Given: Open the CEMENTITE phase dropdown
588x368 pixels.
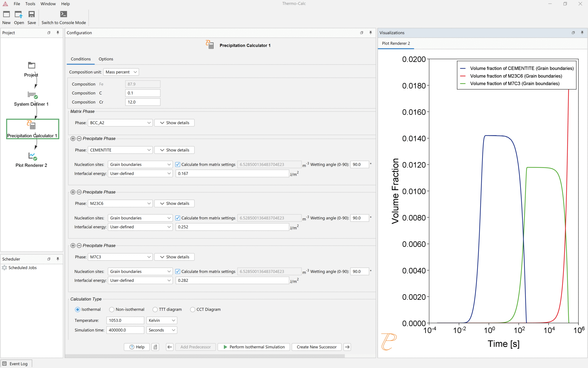Looking at the screenshot, I should pyautogui.click(x=120, y=150).
